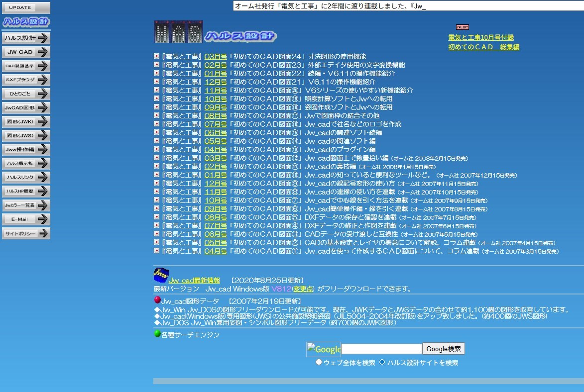
Task: Click red bullet icon beside DXFデータの修正 07月号 row
Action: [x=156, y=225]
